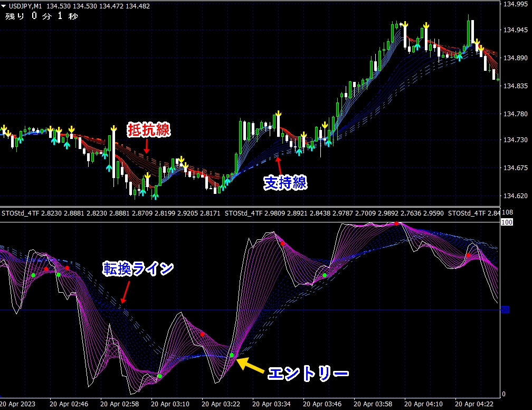Click the large yellow entry arrow
This screenshot has height=410, width=532.
250,366
